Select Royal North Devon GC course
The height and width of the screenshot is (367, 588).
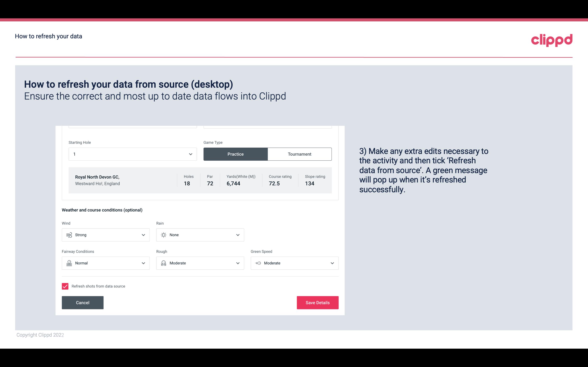tap(200, 180)
